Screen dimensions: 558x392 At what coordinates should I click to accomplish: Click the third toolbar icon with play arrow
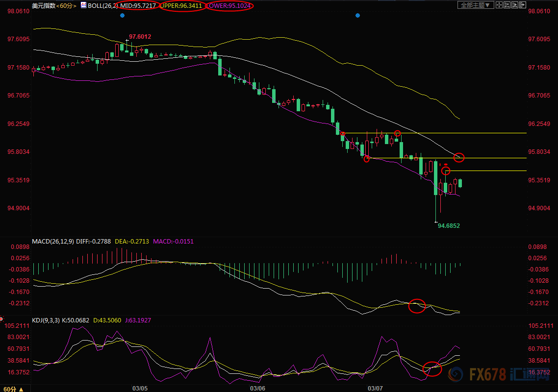pos(515,5)
